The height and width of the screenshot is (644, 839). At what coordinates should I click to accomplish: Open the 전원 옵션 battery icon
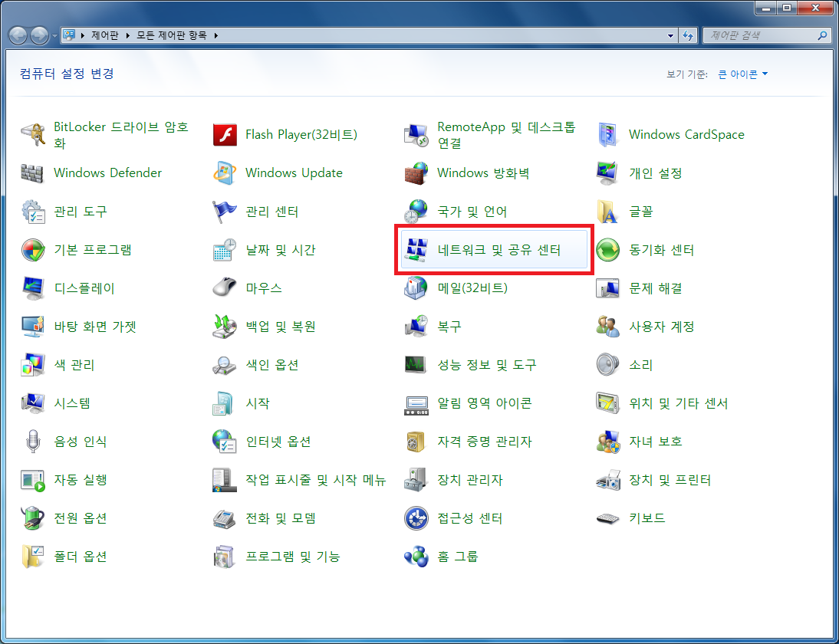[x=33, y=518]
